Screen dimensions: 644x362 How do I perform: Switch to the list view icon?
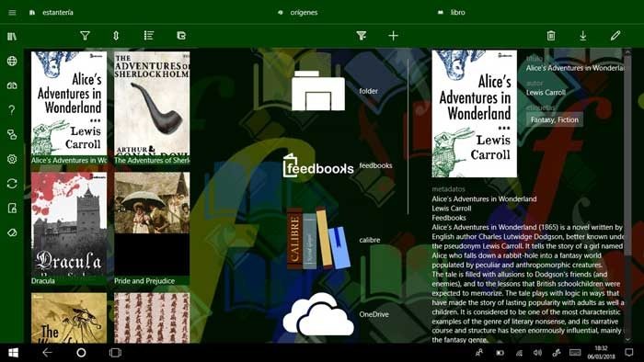(149, 36)
